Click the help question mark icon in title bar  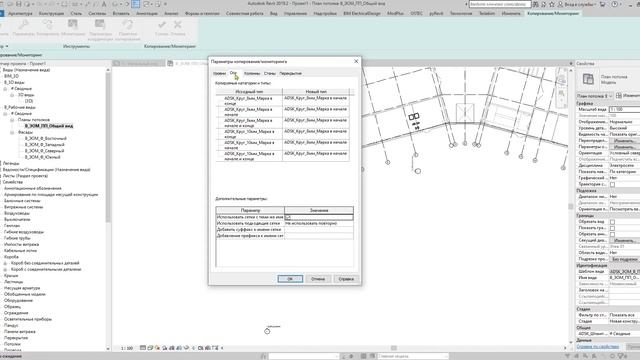coord(615,4)
